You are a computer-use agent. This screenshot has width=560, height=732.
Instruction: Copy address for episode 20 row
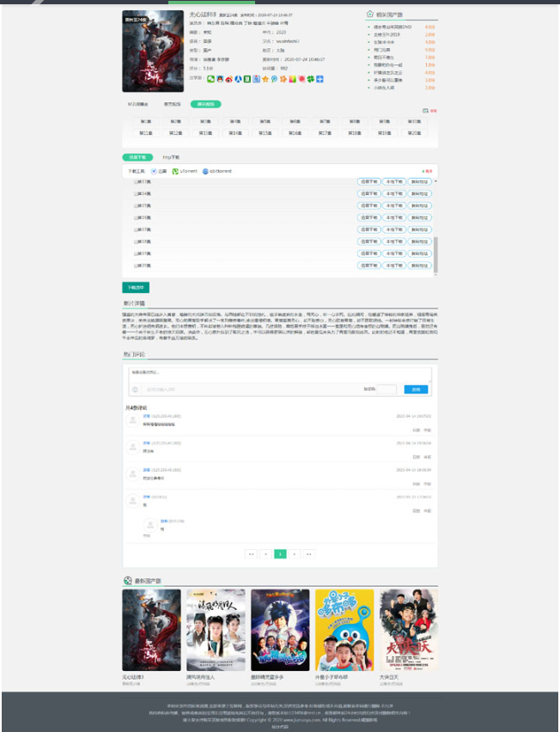pyautogui.click(x=419, y=265)
